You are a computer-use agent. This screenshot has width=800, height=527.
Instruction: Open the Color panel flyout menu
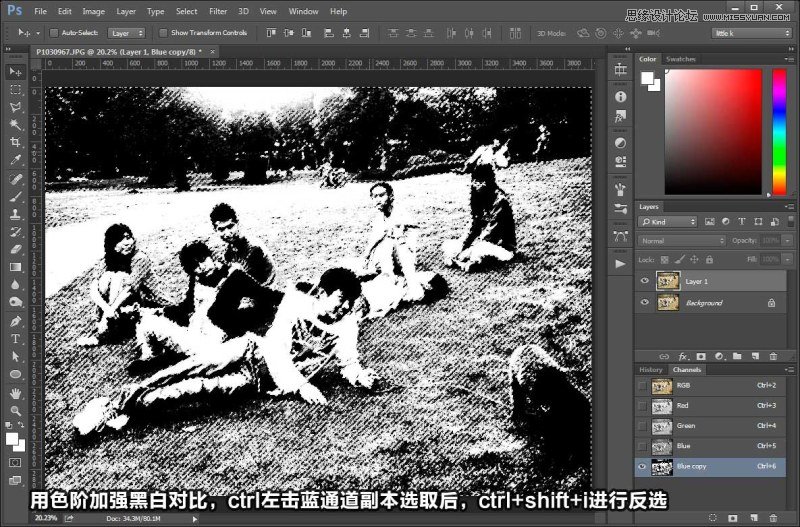pyautogui.click(x=789, y=59)
